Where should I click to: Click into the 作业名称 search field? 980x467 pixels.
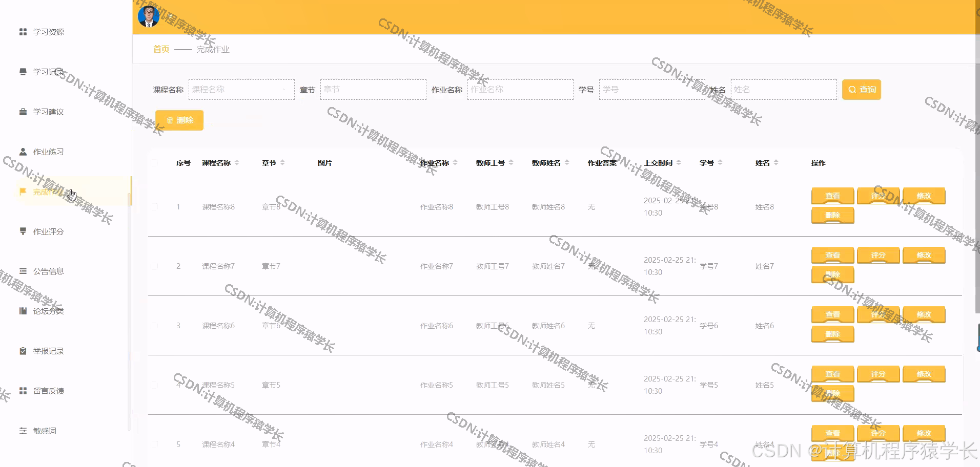(x=520, y=90)
